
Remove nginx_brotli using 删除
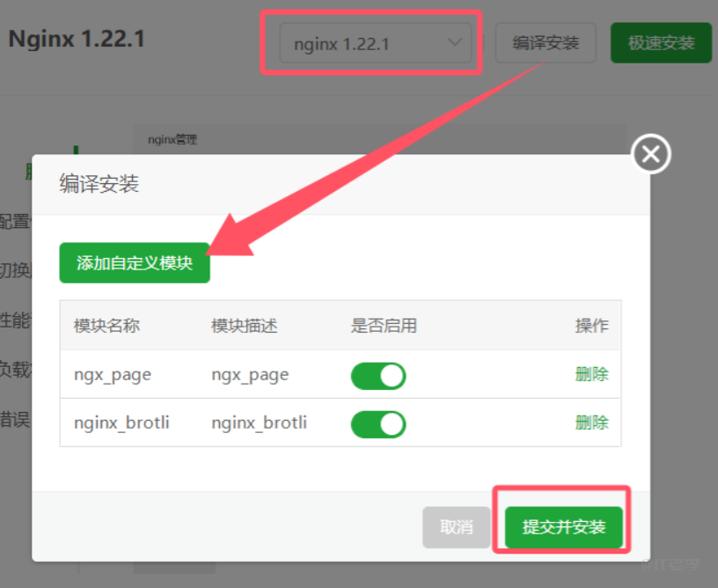pyautogui.click(x=591, y=423)
